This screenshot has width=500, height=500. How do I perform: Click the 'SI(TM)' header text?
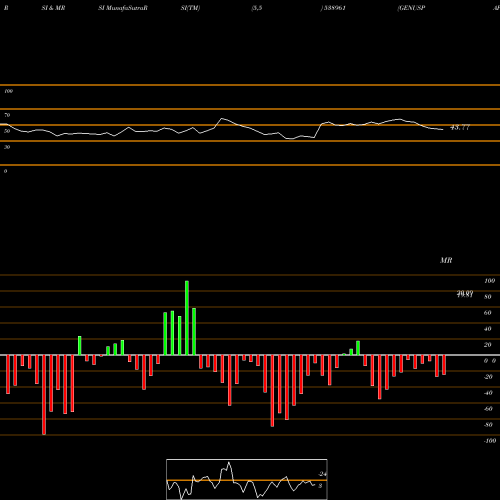click(x=190, y=8)
